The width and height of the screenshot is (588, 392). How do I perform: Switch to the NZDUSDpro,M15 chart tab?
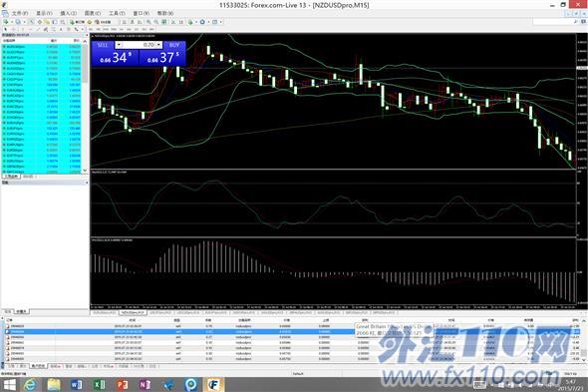click(x=133, y=312)
